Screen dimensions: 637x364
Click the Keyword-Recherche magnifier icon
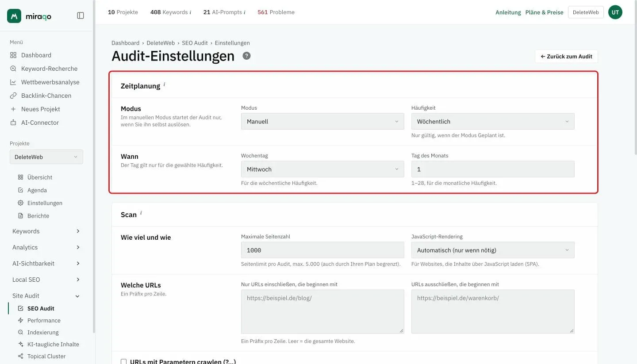click(13, 69)
